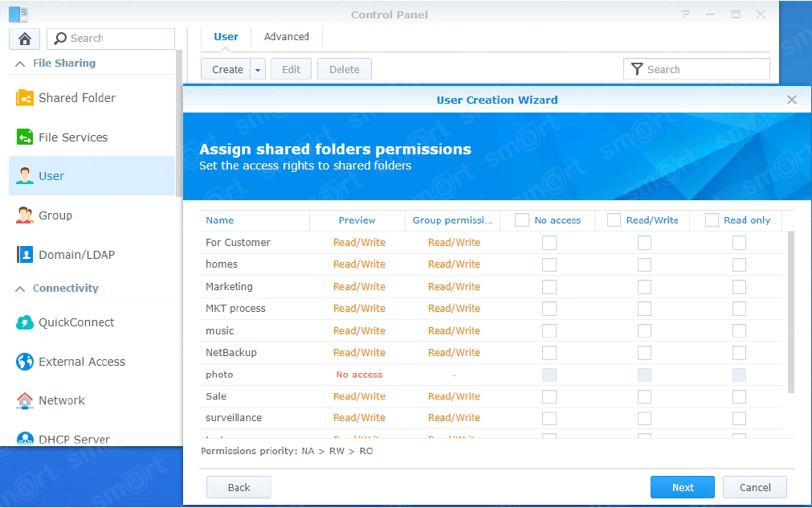Focus the sidebar Search field
This screenshot has width=812, height=508.
111,39
